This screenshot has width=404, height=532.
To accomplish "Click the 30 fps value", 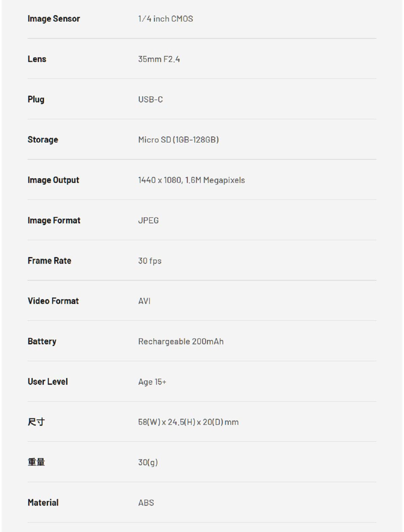I will pos(149,261).
